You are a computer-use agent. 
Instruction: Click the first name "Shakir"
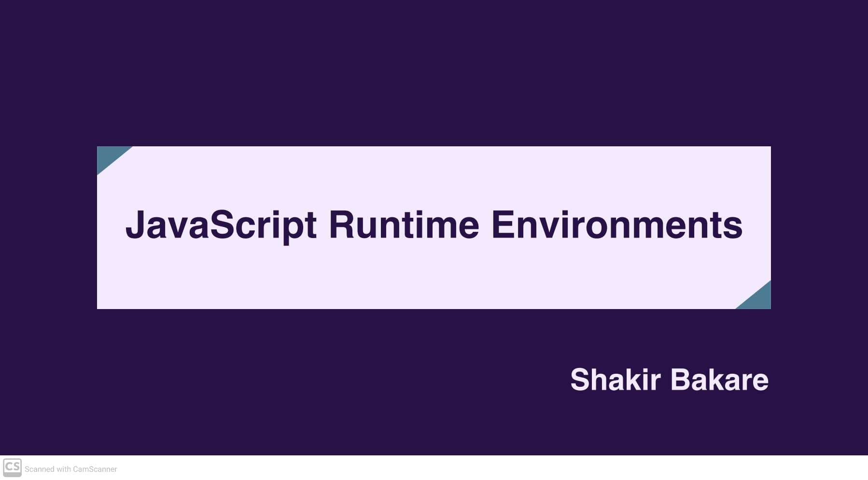pos(615,380)
